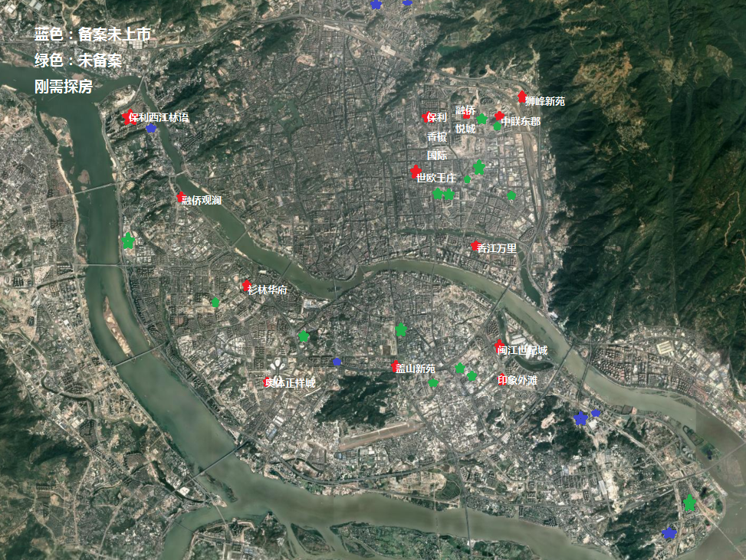Select the large green star northeast of 世欧王庄
The width and height of the screenshot is (746, 560).
point(479,167)
